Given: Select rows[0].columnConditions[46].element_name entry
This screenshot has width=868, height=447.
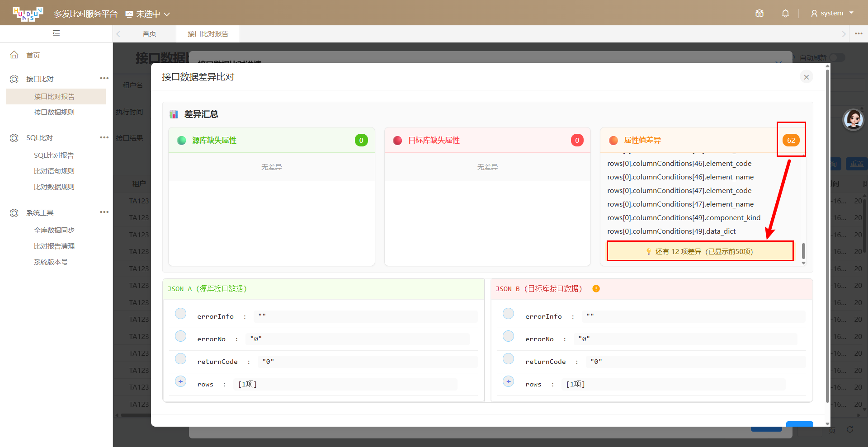Looking at the screenshot, I should (x=680, y=177).
